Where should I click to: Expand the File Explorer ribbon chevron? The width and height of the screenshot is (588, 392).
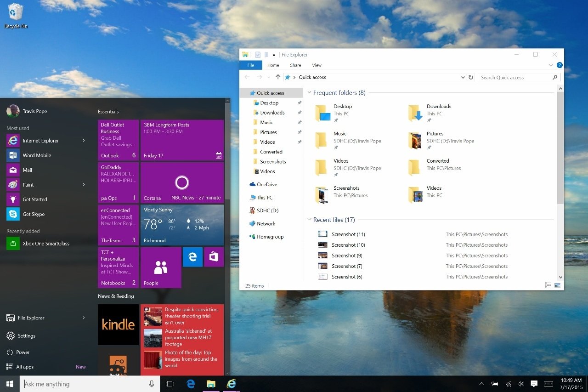coord(551,65)
